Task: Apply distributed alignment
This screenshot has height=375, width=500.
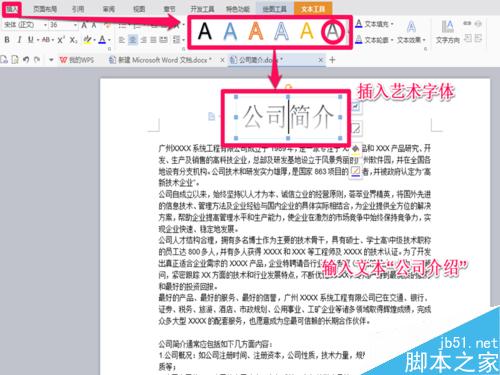Action: coord(163,40)
